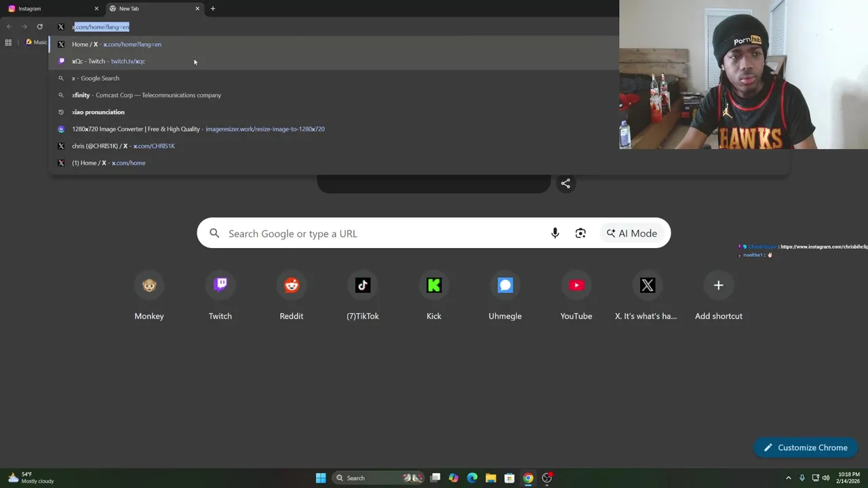The image size is (868, 488).
Task: Open the weather widget on taskbar
Action: pos(31,478)
